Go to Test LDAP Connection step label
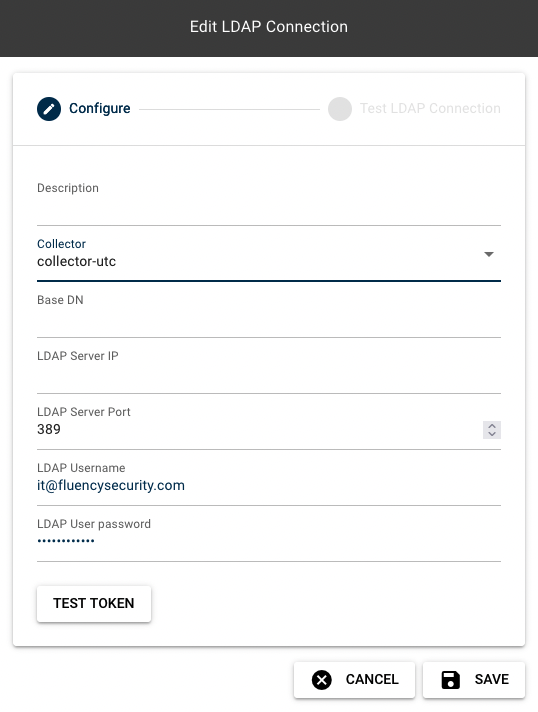Viewport: 538px width, 712px height. coord(430,109)
